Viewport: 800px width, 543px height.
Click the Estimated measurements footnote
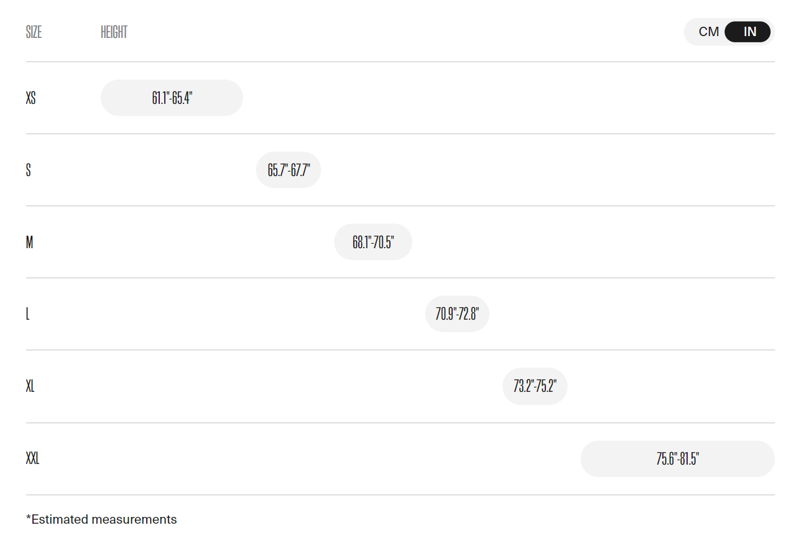(101, 519)
